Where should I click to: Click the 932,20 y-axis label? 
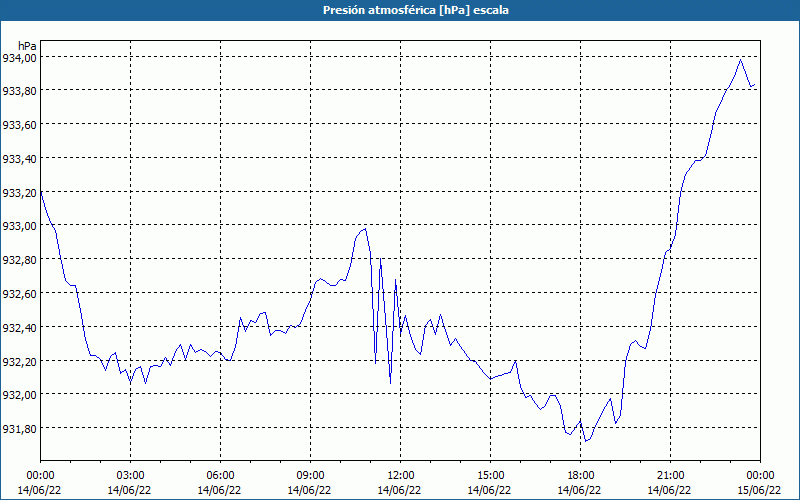click(19, 362)
